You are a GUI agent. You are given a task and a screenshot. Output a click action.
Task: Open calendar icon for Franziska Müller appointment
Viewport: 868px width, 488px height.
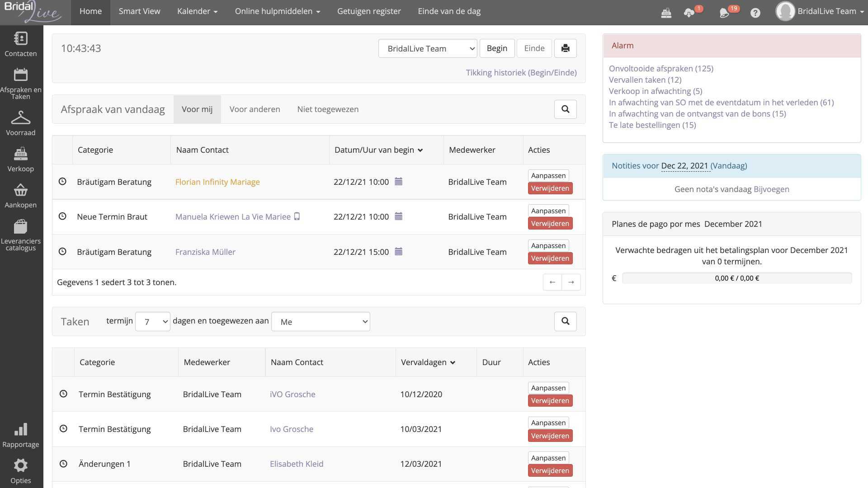398,252
